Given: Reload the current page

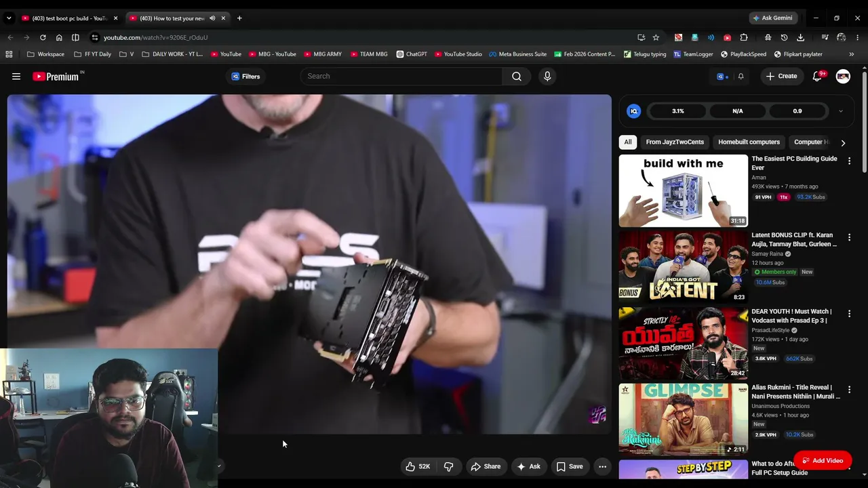Looking at the screenshot, I should (x=43, y=37).
